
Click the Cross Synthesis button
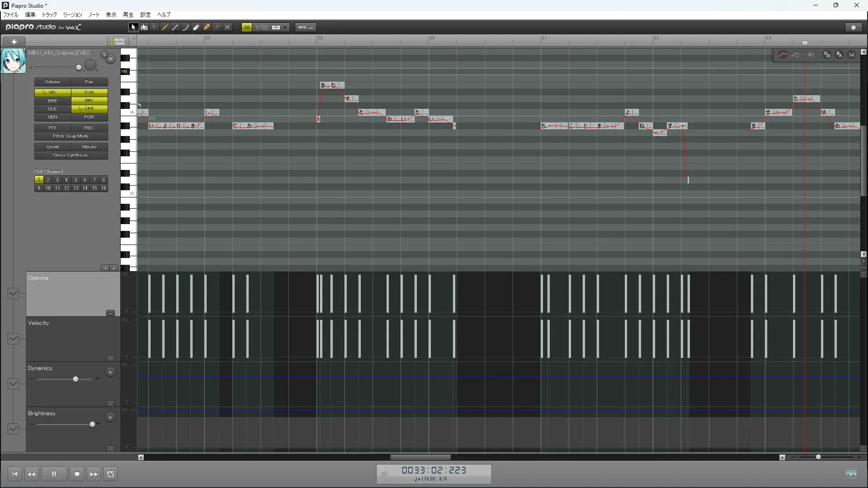click(71, 155)
